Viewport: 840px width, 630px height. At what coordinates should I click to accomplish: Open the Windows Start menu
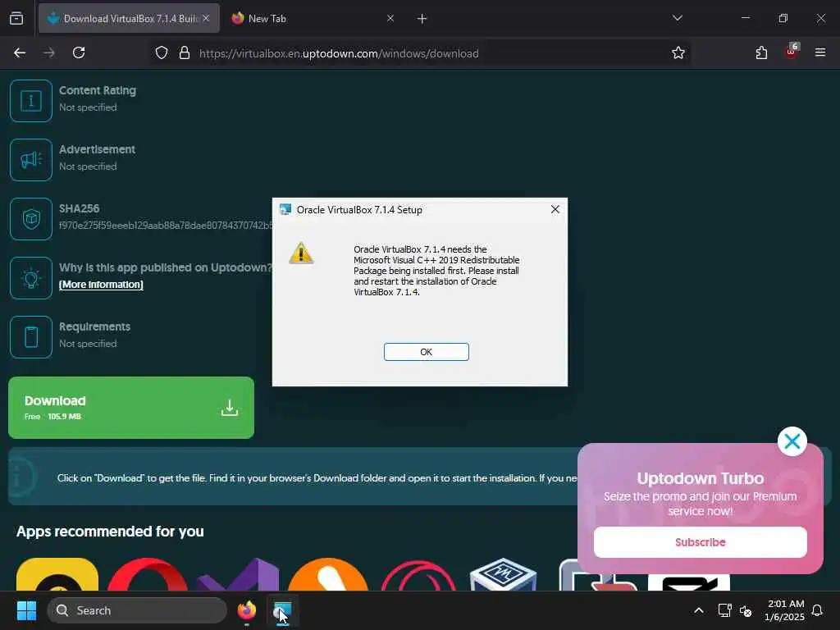[26, 610]
